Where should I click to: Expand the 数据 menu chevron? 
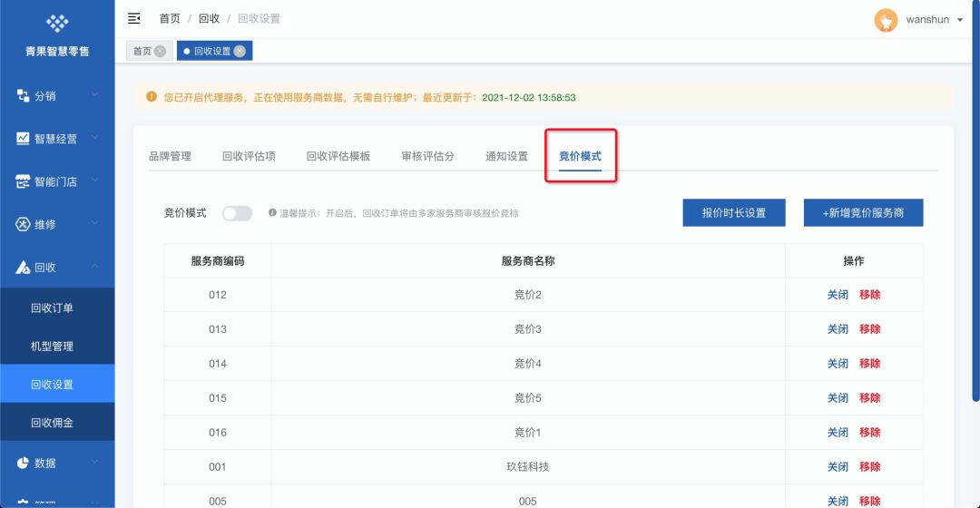click(95, 462)
